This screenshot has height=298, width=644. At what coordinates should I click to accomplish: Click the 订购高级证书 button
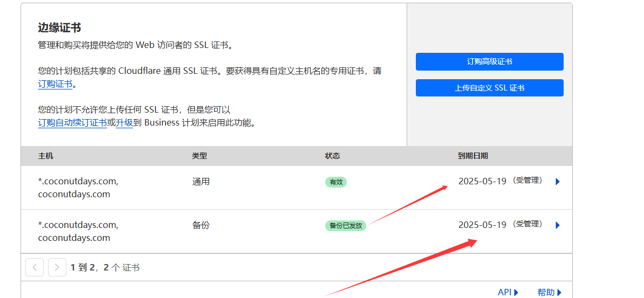(x=489, y=61)
